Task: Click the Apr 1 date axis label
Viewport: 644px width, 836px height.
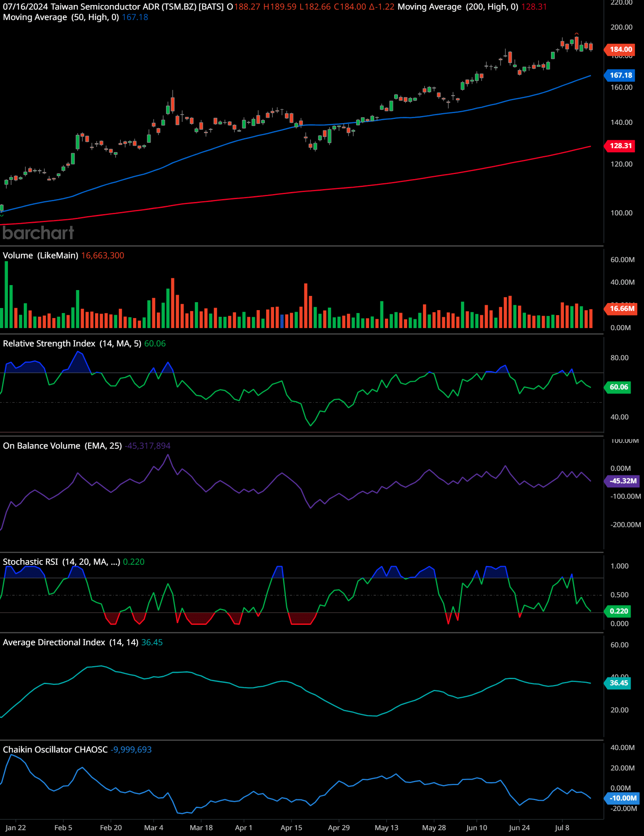Action: (x=244, y=828)
